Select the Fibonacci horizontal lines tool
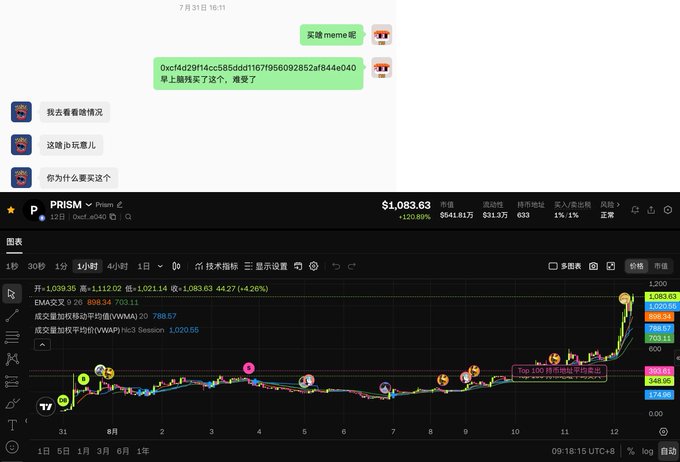This screenshot has height=462, width=680. (x=12, y=337)
